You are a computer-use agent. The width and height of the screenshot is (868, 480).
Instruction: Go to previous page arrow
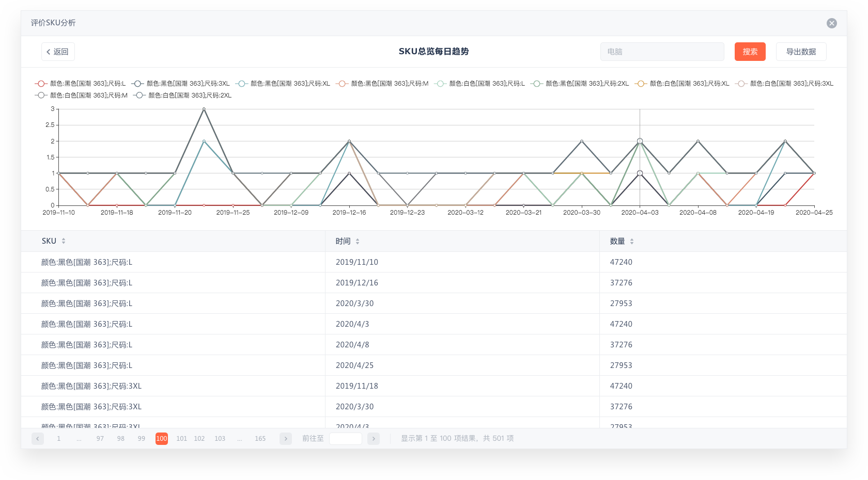(x=38, y=439)
